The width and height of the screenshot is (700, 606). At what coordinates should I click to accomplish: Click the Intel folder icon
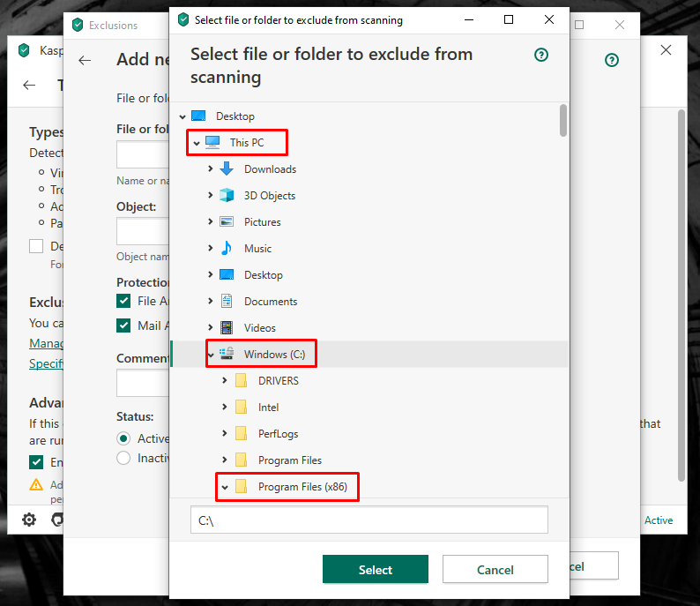pyautogui.click(x=241, y=407)
